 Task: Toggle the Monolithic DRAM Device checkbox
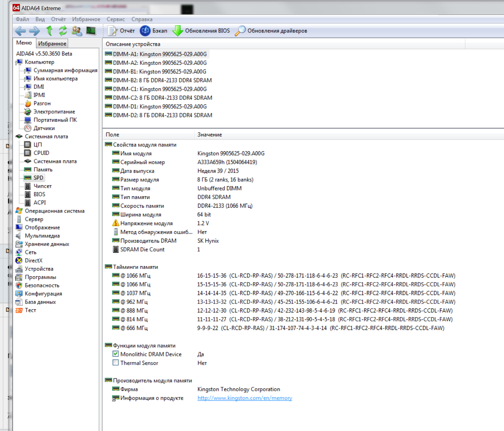tap(116, 354)
